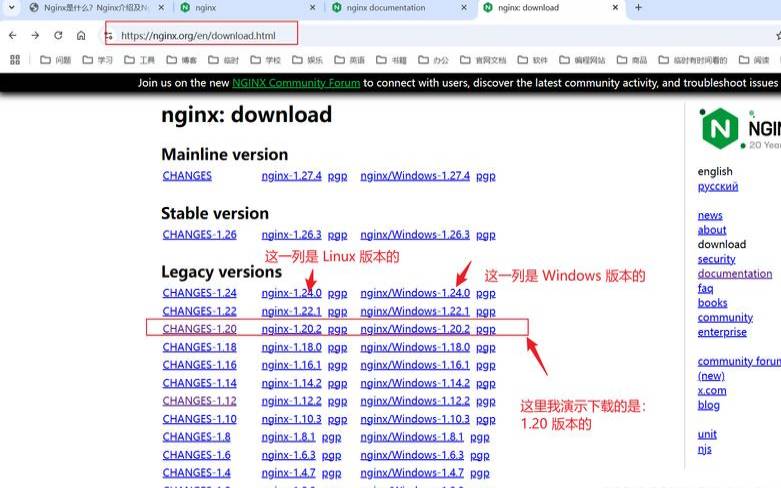The image size is (781, 488).
Task: Open the browser home page
Action: [x=81, y=35]
